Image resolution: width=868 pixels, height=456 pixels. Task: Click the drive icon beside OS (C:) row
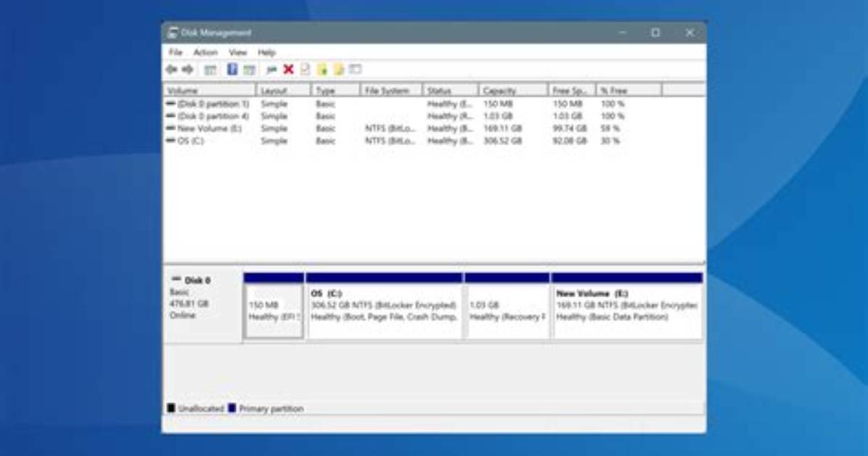pyautogui.click(x=171, y=141)
